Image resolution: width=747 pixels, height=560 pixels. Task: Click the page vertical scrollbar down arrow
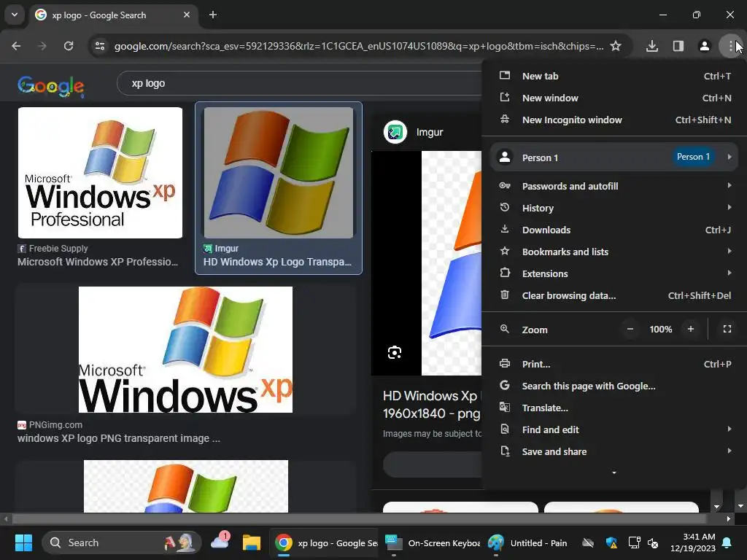pyautogui.click(x=740, y=506)
